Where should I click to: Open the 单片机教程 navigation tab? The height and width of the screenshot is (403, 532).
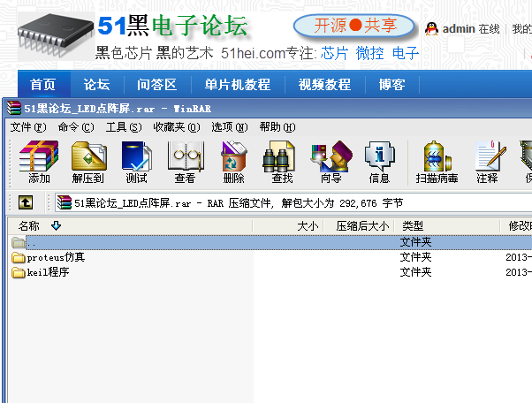coord(238,85)
